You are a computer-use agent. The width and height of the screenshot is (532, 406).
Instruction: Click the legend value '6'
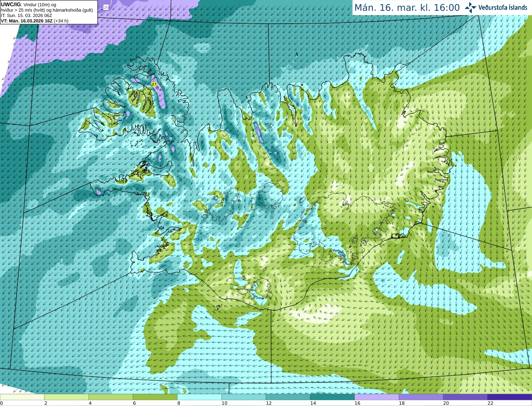(134, 403)
